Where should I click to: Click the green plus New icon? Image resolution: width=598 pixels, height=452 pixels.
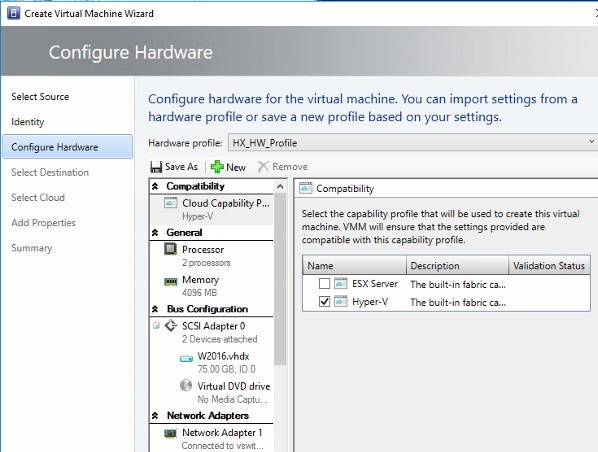tap(217, 167)
